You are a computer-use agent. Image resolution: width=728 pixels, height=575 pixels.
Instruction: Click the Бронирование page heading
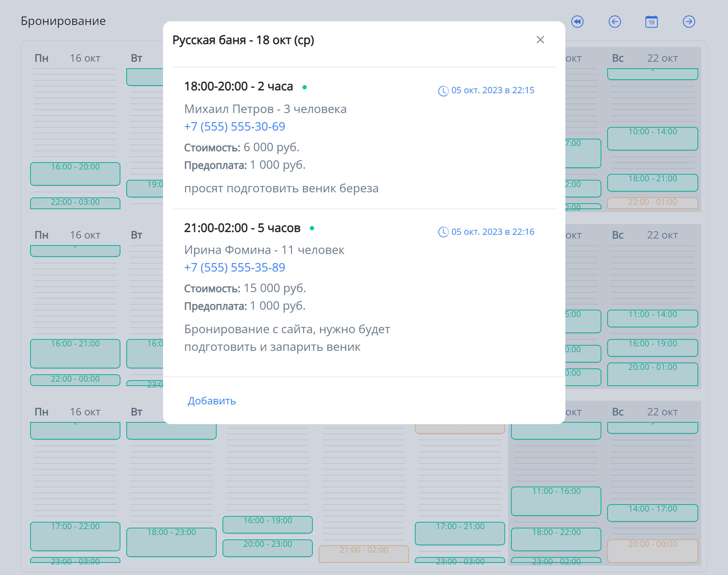(x=63, y=21)
